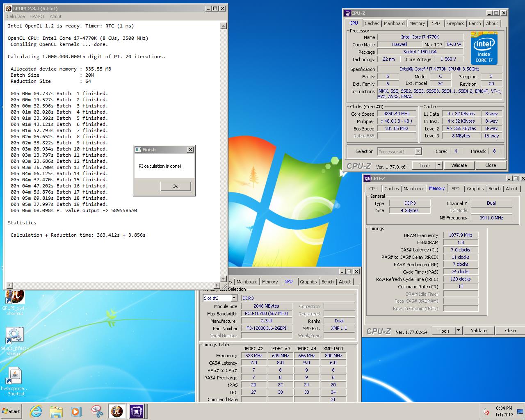Switch to Mainboard tab in SPD CPU-Z
Viewport: 525px width, 420px height.
coord(247,282)
